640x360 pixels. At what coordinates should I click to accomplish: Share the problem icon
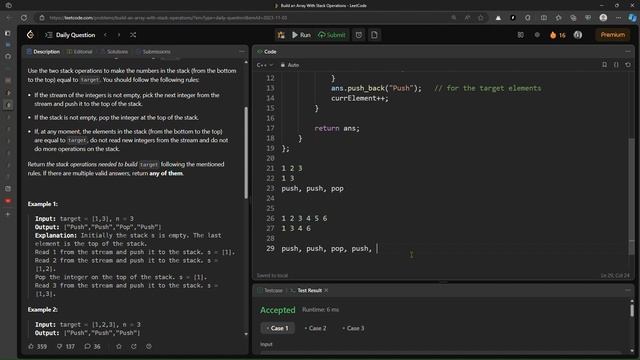pyautogui.click(x=133, y=347)
